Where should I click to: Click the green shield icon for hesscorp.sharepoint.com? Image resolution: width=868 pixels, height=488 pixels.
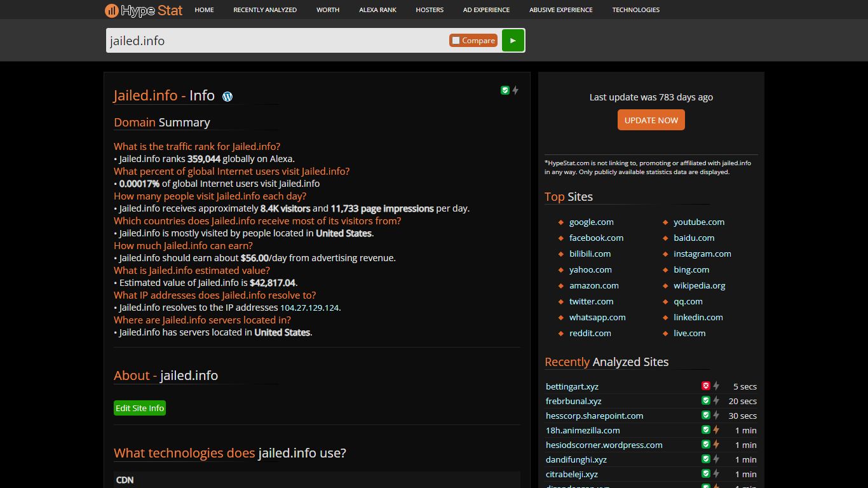click(x=705, y=415)
